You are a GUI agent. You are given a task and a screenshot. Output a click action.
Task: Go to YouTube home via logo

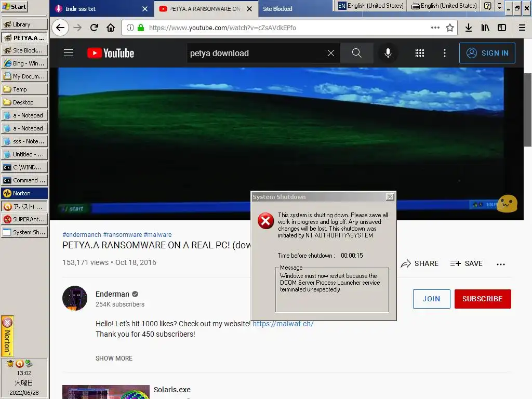111,54
